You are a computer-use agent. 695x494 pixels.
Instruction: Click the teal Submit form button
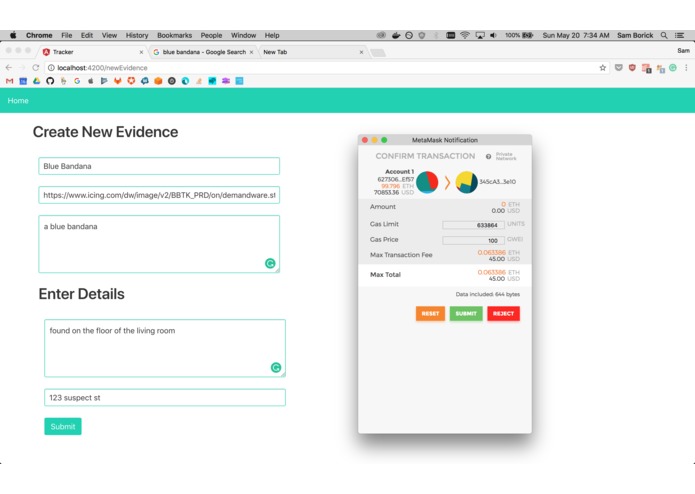pos(62,426)
